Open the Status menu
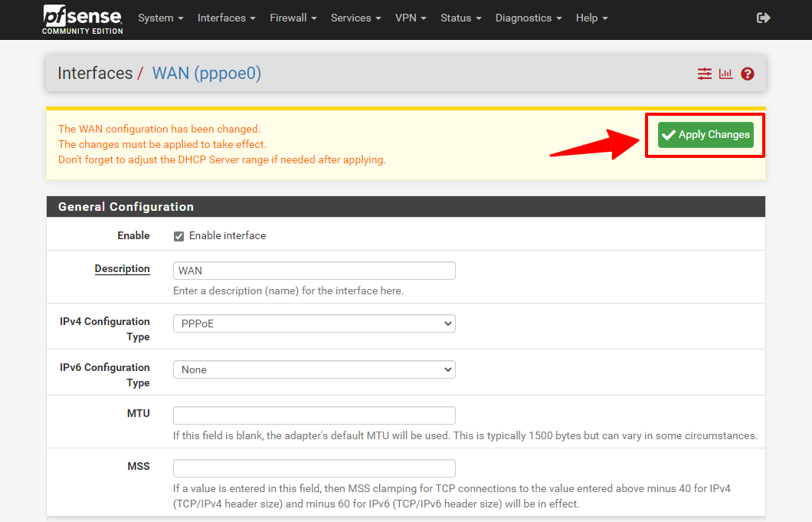This screenshot has width=812, height=522. 460,18
